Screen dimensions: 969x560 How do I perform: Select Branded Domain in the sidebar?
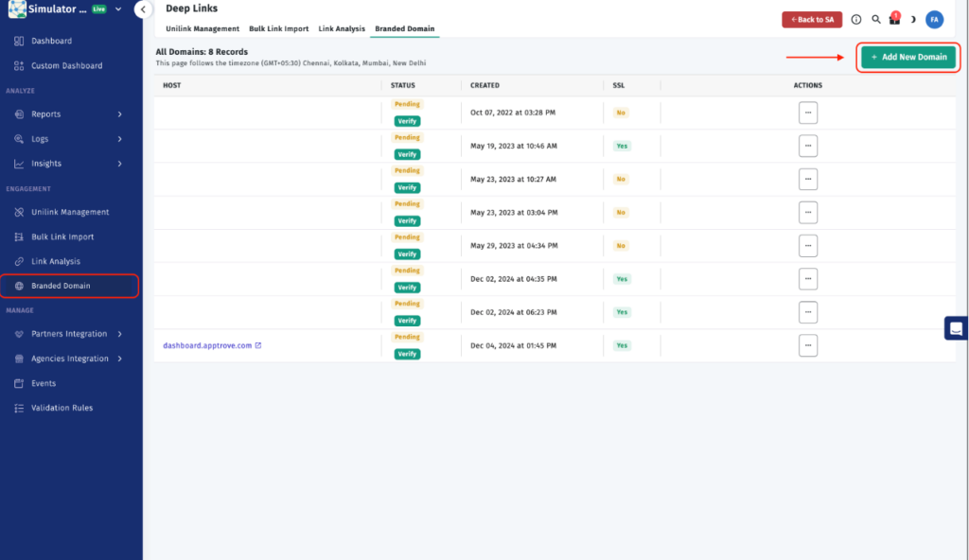pos(69,286)
